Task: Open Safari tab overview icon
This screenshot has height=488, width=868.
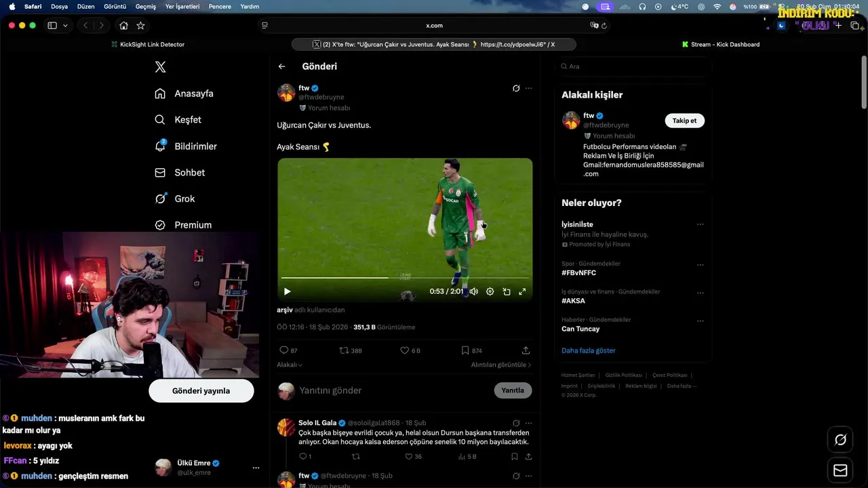Action: (x=854, y=26)
